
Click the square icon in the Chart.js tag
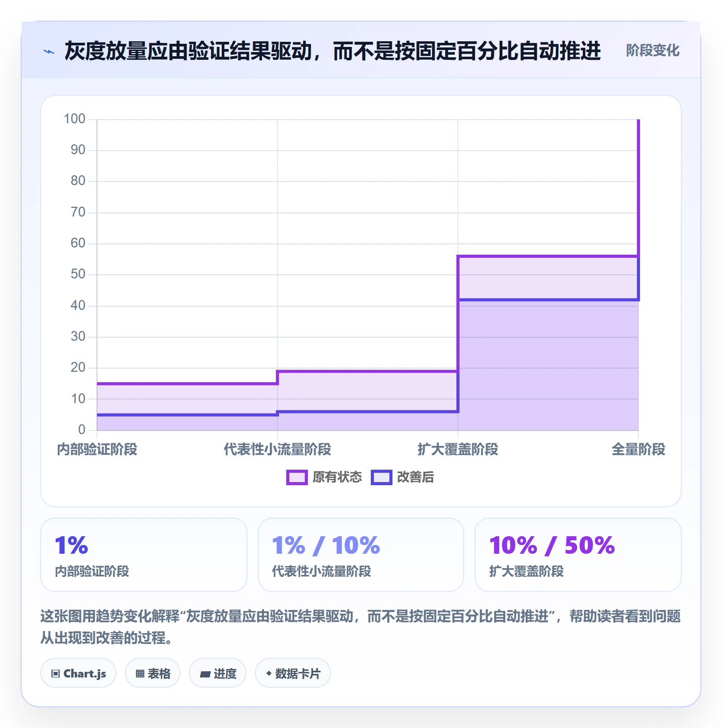tap(55, 674)
